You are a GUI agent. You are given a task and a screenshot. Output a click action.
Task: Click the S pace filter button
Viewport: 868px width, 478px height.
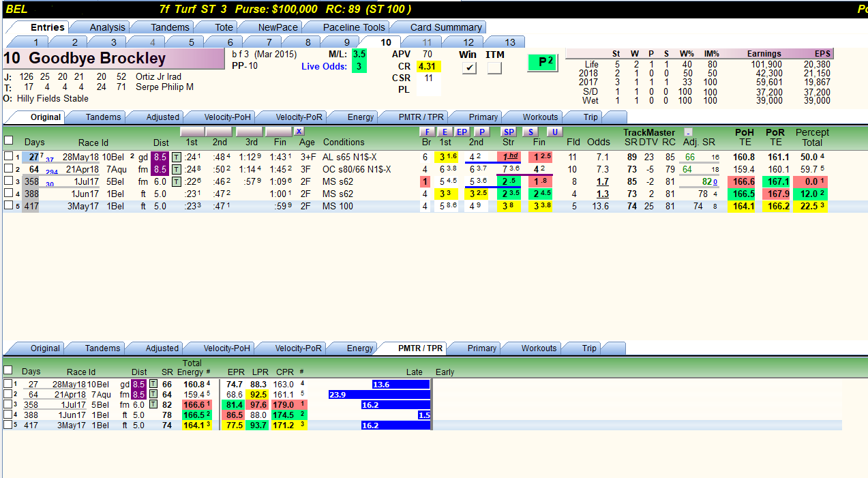[x=531, y=132]
